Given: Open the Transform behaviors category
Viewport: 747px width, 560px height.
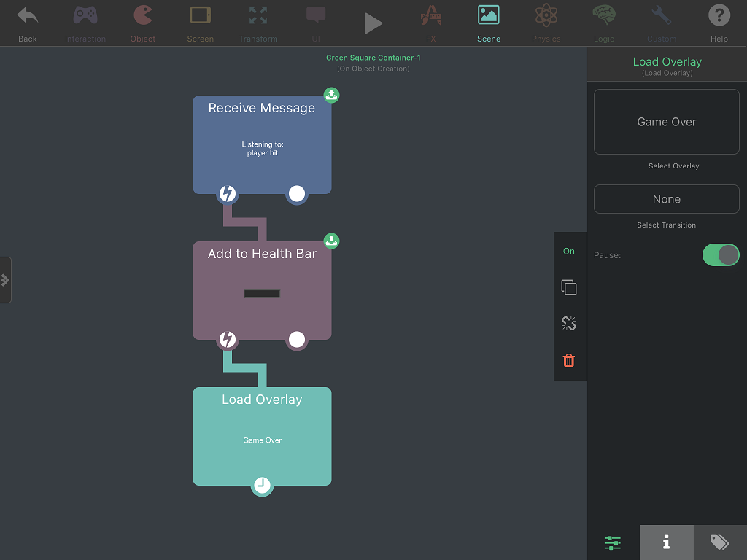Looking at the screenshot, I should click(x=258, y=23).
